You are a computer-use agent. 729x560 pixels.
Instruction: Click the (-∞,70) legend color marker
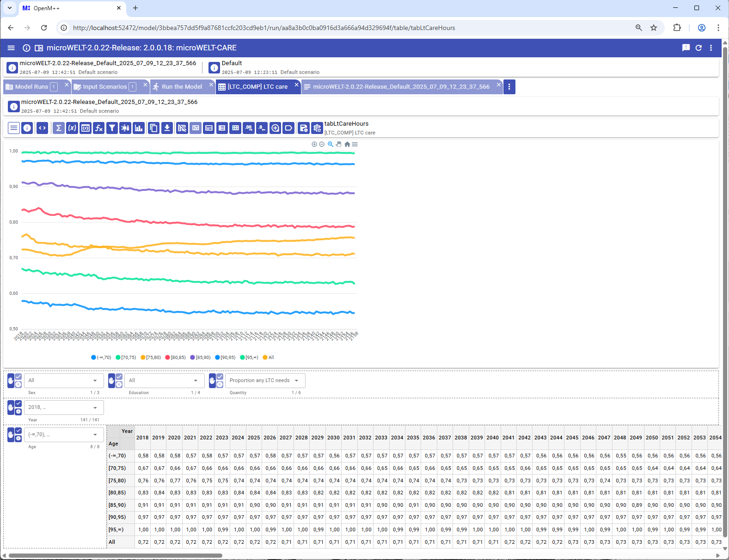(x=94, y=358)
